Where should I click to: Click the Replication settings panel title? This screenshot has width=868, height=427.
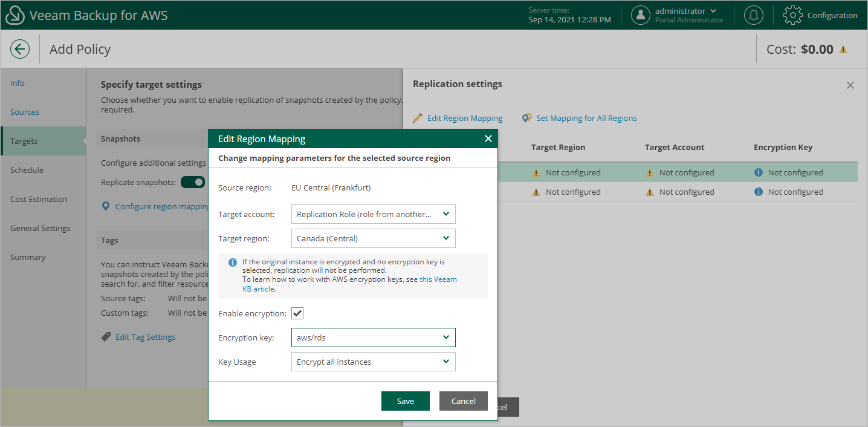[458, 84]
